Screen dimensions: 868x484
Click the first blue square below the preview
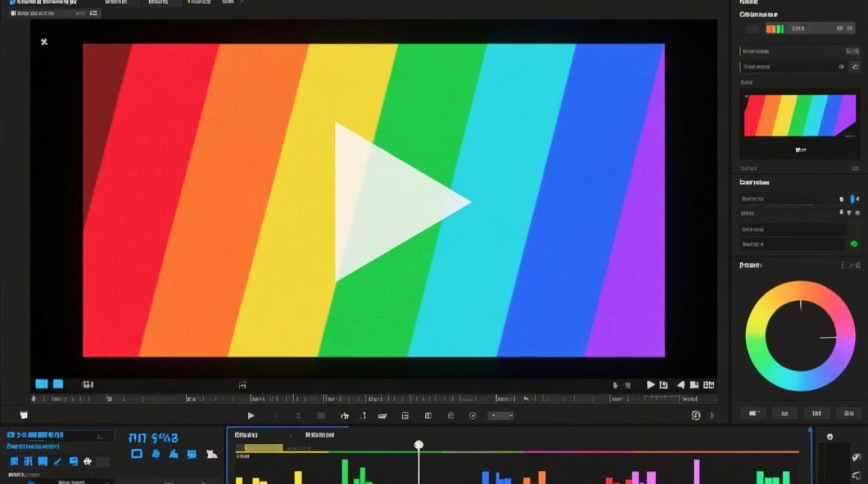[41, 384]
